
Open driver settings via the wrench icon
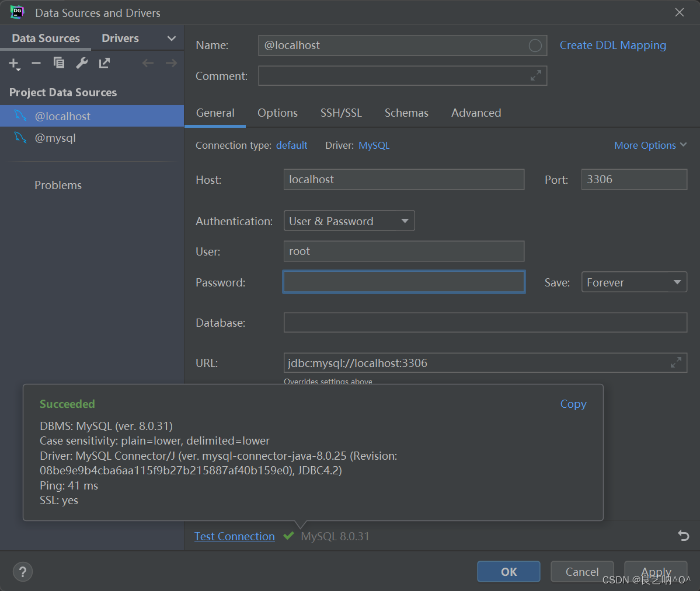82,64
